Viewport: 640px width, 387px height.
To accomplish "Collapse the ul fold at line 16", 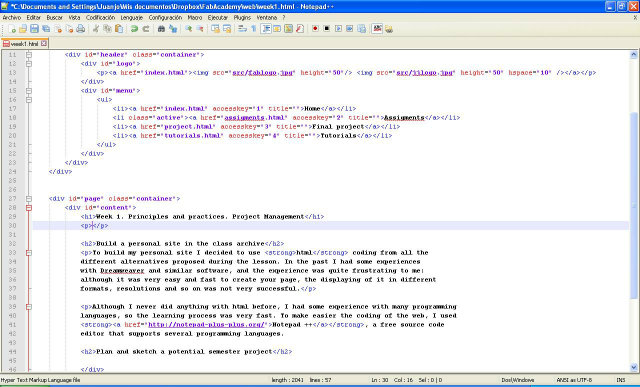I will (x=29, y=100).
